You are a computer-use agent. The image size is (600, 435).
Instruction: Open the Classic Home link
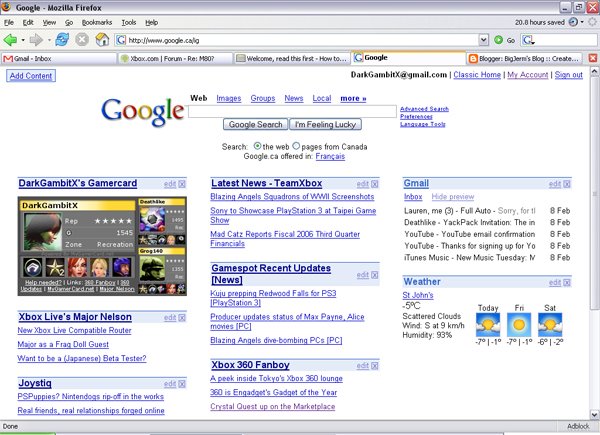click(x=477, y=75)
